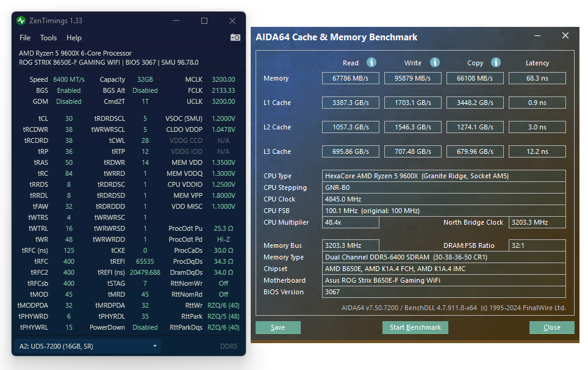Minimize the ZenTimings window
Viewport: 588px width, 370px height.
[x=176, y=21]
